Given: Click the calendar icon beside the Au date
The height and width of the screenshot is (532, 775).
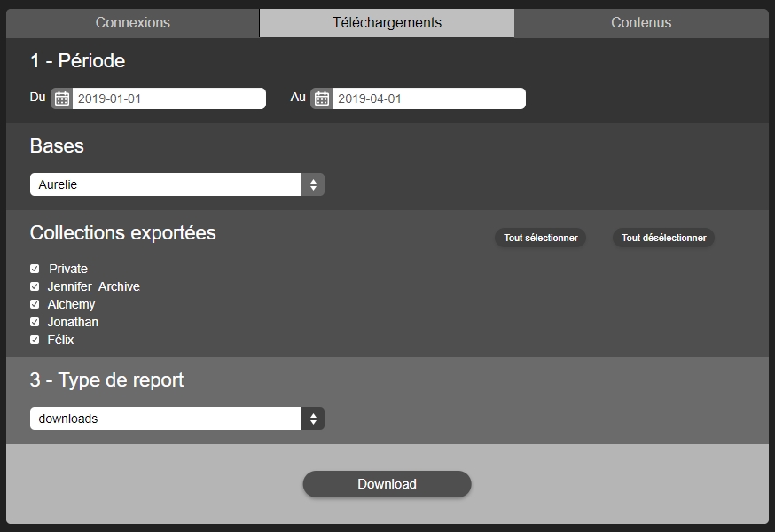Looking at the screenshot, I should [321, 98].
